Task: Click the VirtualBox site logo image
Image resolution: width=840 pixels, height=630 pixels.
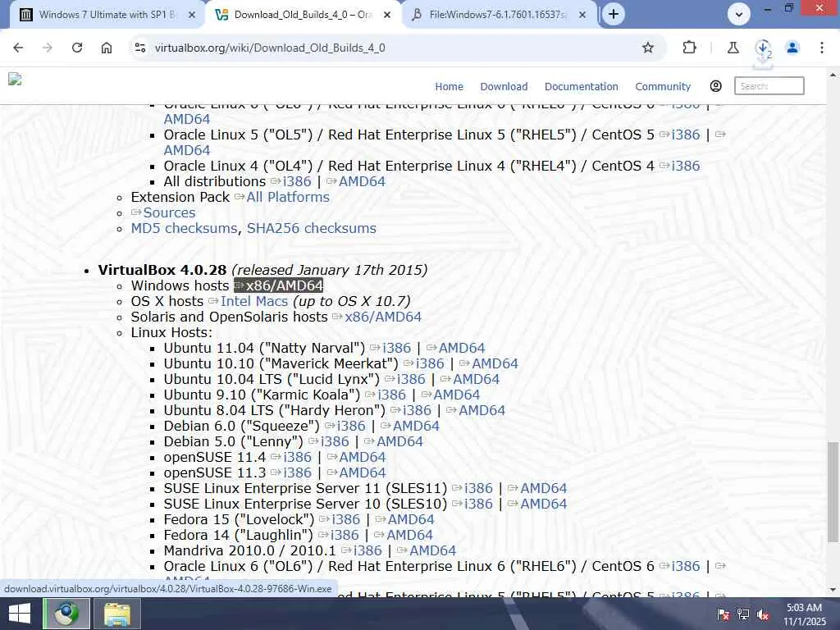Action: coord(15,80)
